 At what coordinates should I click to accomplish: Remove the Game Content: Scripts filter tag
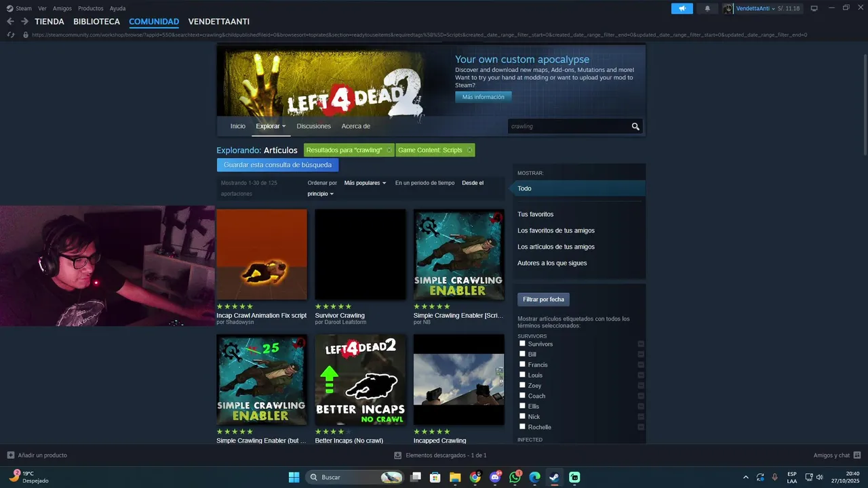[x=469, y=150]
